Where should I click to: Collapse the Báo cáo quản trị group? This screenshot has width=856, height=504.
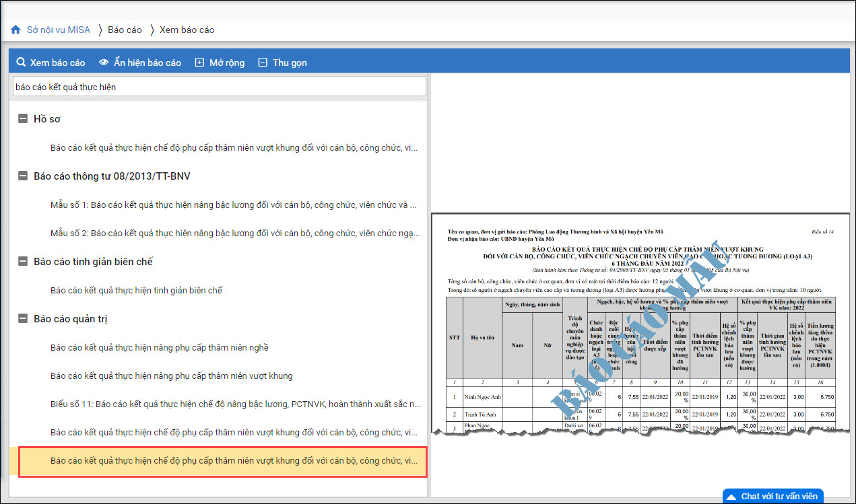coord(23,319)
